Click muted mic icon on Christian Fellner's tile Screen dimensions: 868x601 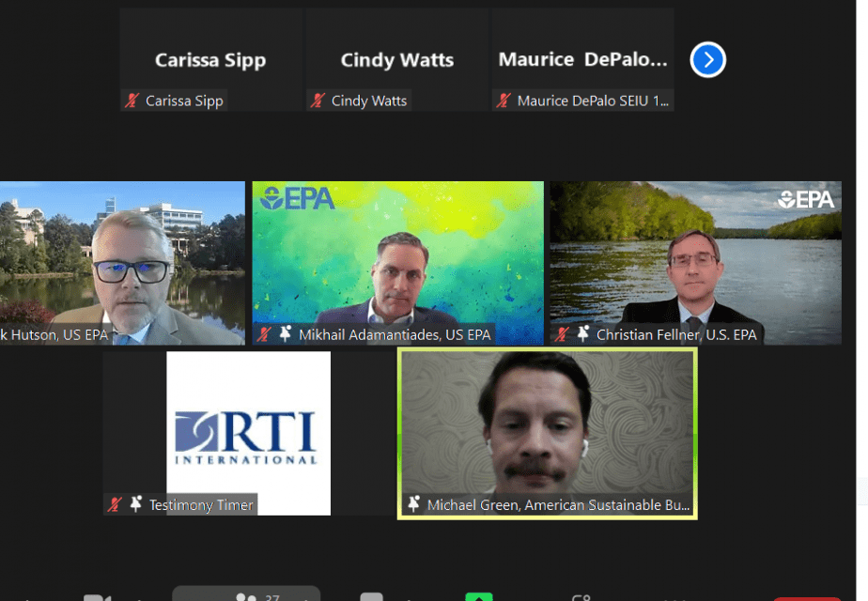point(562,334)
